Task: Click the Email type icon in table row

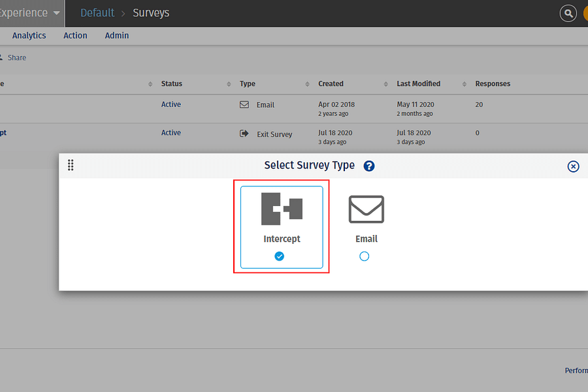Action: point(244,105)
